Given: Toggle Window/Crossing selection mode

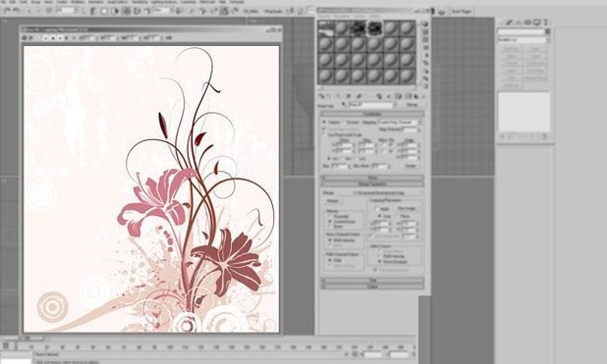Looking at the screenshot, I should (x=115, y=11).
